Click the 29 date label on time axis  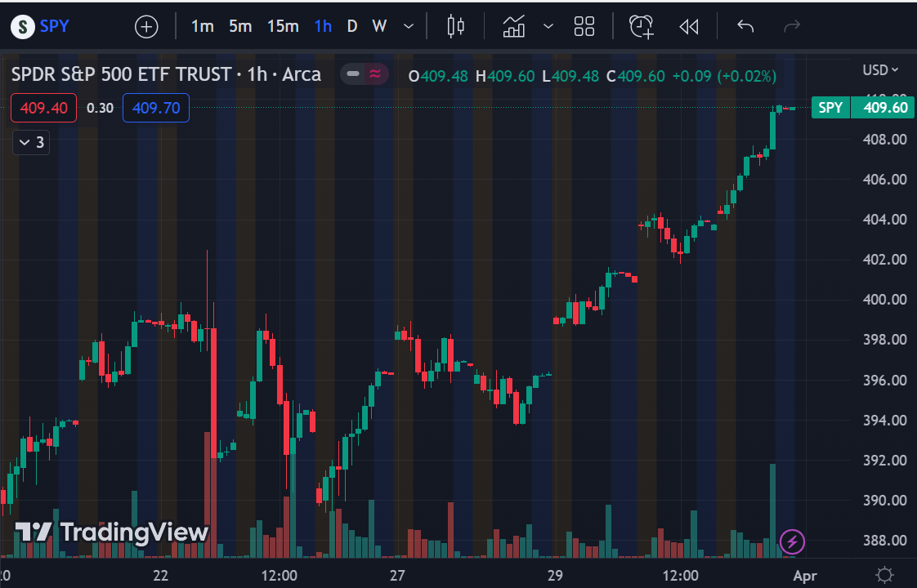pyautogui.click(x=555, y=576)
